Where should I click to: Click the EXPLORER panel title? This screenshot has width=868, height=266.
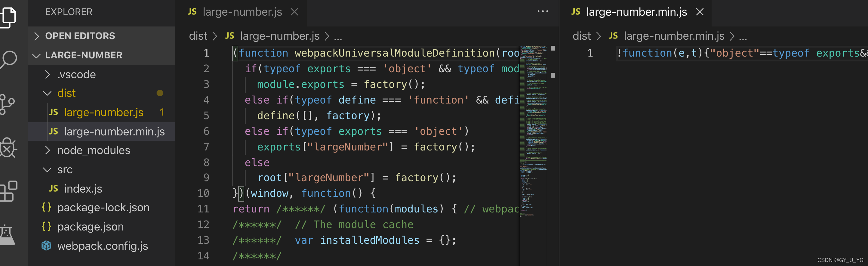coord(68,12)
